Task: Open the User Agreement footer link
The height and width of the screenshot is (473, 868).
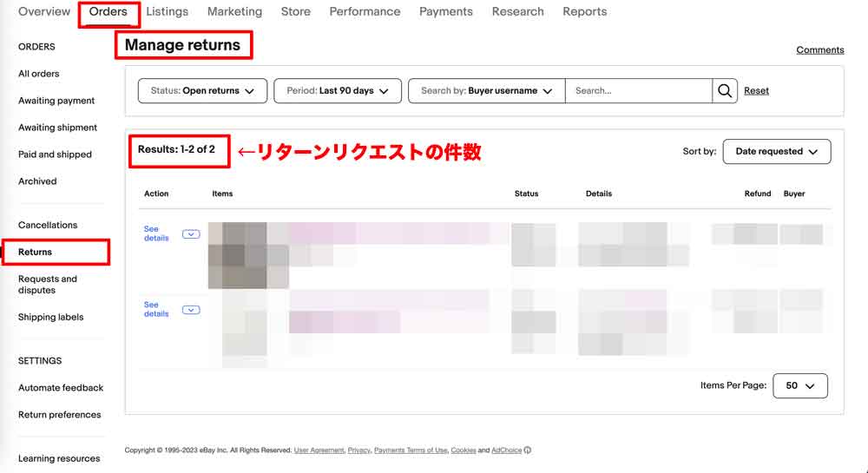Action: pos(319,450)
